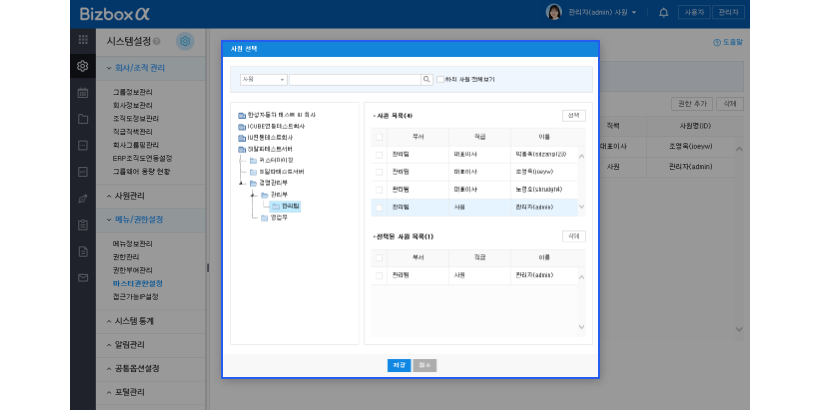Click scroll-up arrow of 선택된 사원 목록 list

(582, 277)
